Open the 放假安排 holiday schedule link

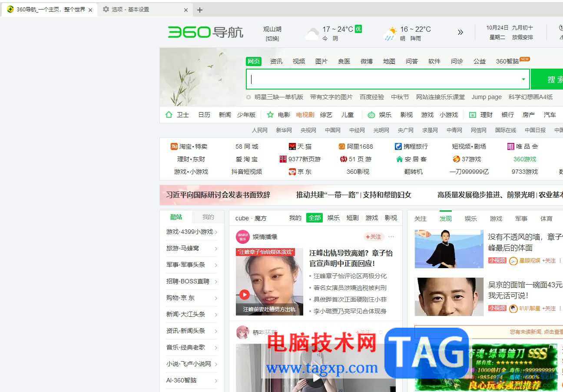523,37
